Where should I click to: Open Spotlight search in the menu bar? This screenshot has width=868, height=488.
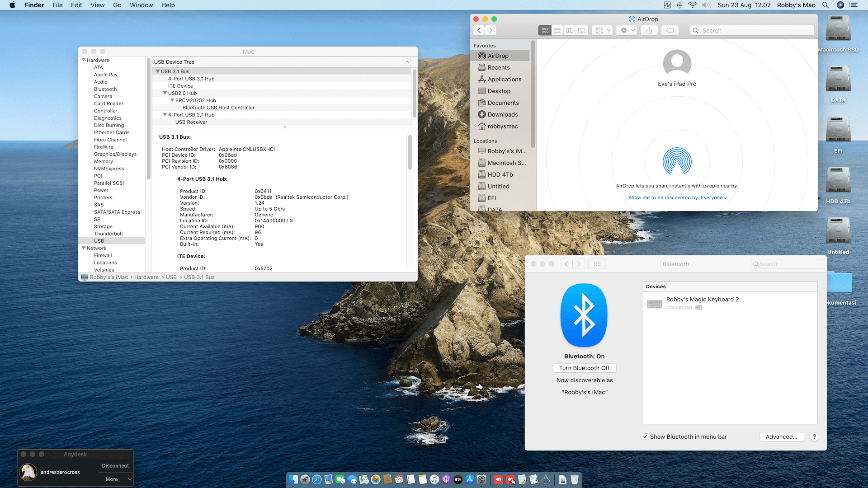coord(826,5)
